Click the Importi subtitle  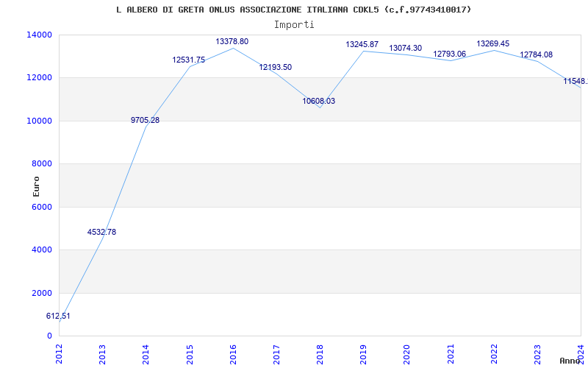pyautogui.click(x=294, y=25)
